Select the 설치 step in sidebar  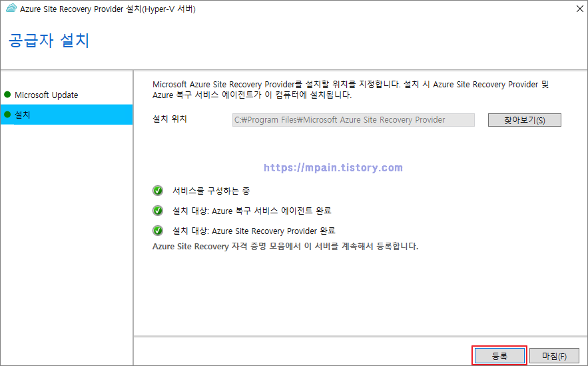coord(67,115)
